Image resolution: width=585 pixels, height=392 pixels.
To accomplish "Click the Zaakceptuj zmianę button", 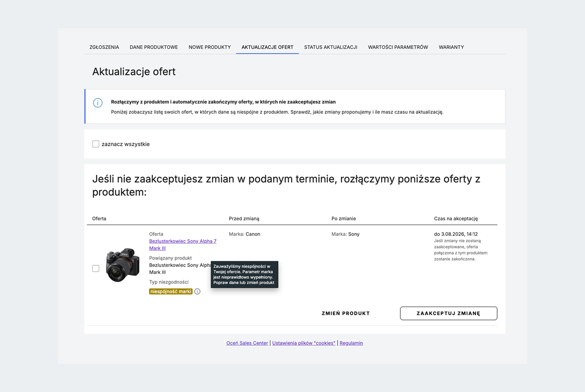I will tap(448, 313).
